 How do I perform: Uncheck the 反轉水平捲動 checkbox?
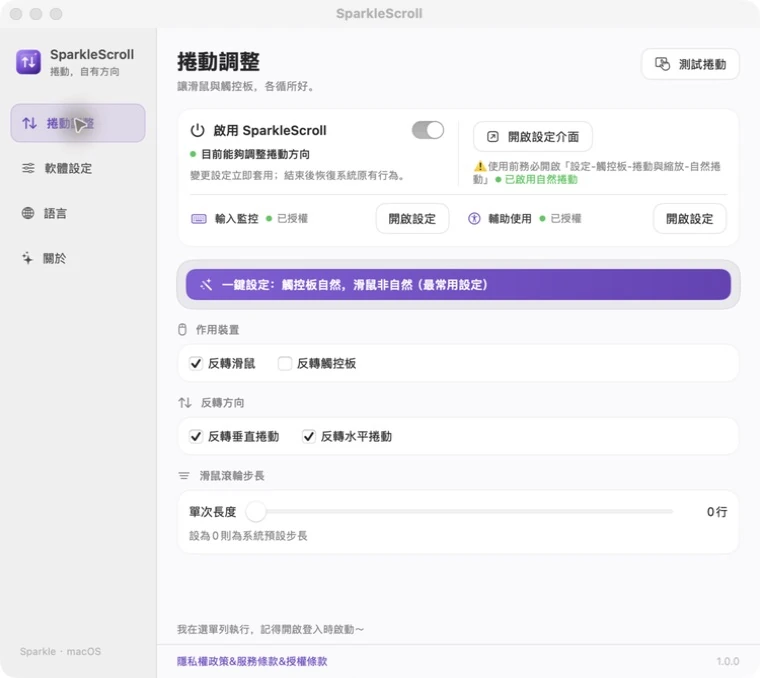tap(308, 436)
